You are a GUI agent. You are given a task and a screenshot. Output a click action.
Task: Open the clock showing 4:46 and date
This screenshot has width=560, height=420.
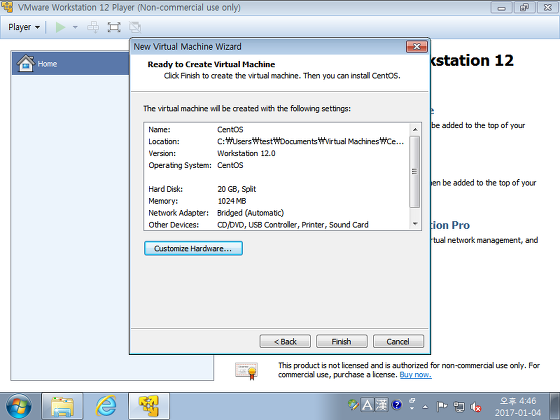tap(518, 406)
